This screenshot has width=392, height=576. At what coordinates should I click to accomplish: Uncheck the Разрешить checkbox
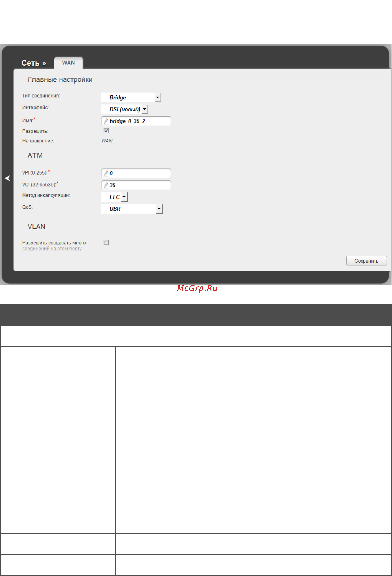tap(106, 131)
